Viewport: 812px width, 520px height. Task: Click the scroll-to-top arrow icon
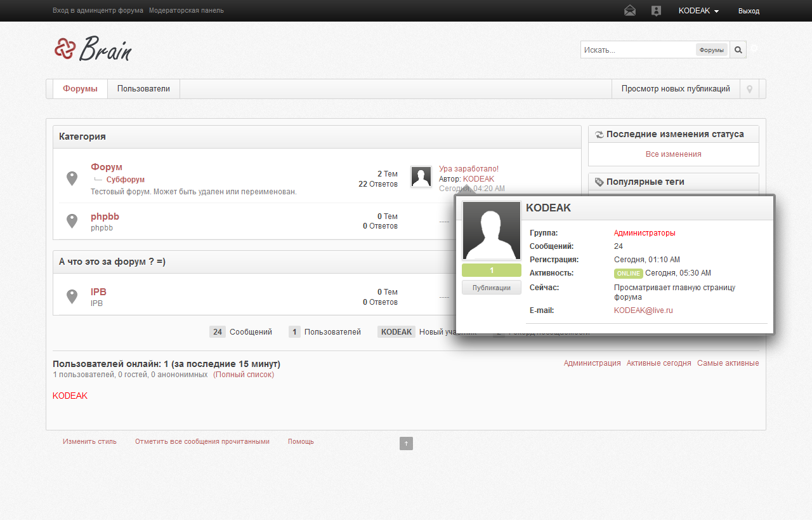(x=406, y=443)
